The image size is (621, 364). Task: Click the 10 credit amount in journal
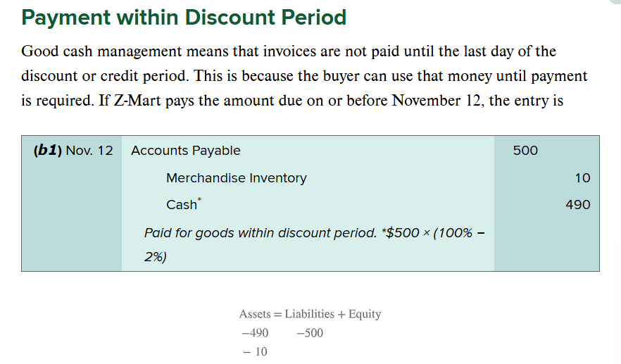point(582,178)
